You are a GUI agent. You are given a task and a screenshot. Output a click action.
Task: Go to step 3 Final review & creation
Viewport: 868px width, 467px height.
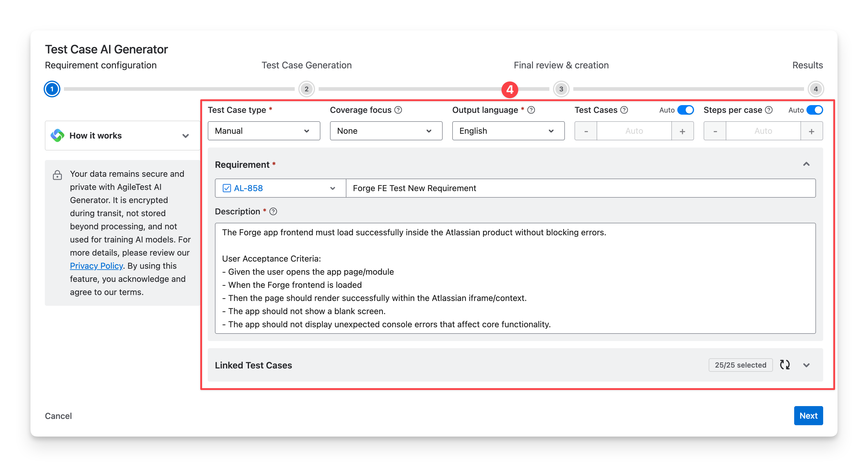561,89
